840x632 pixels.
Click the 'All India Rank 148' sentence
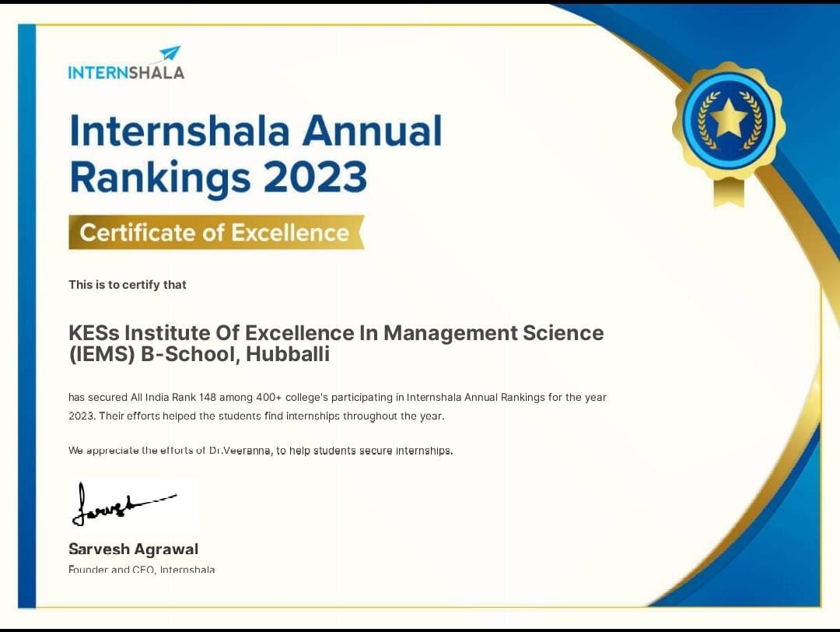(338, 397)
